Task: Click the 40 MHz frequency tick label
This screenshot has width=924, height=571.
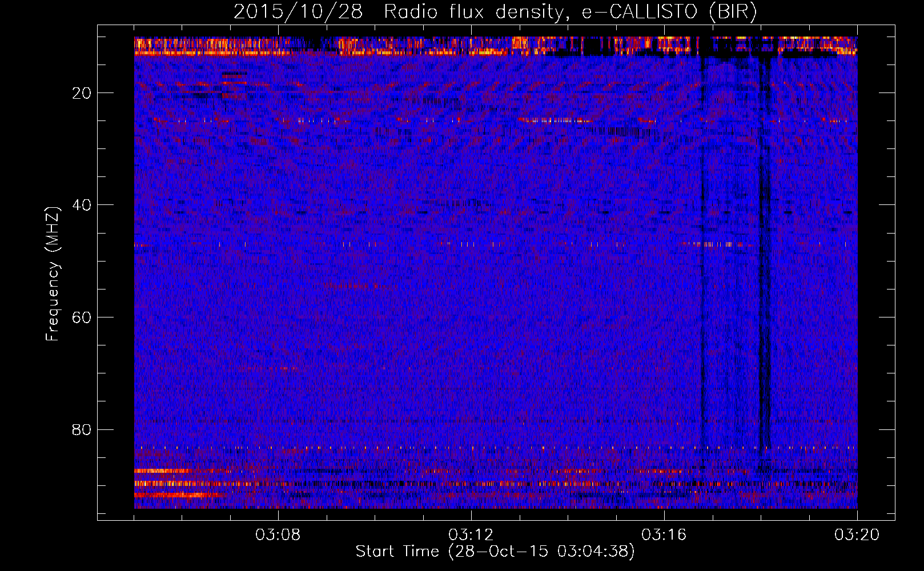Action: 82,205
